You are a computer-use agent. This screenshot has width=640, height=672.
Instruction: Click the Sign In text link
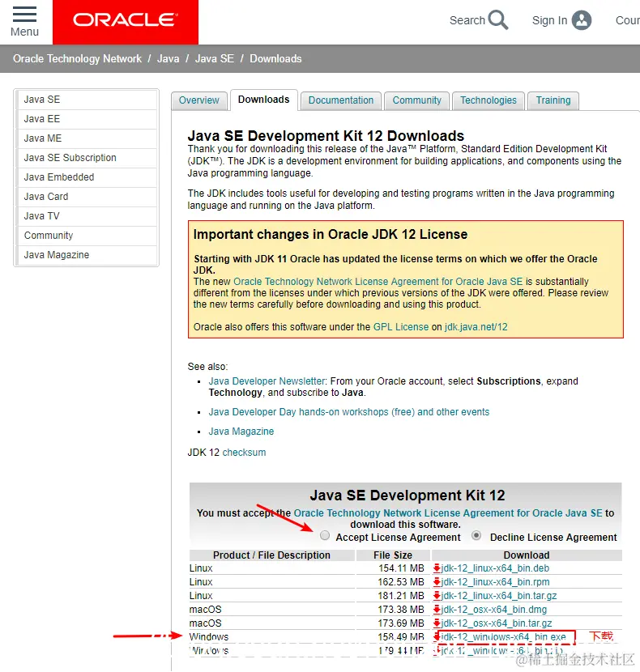pyautogui.click(x=550, y=20)
